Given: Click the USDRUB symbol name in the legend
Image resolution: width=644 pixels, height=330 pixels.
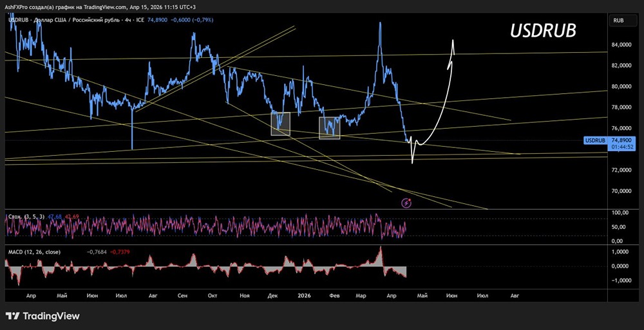Looking at the screenshot, I should [19, 19].
